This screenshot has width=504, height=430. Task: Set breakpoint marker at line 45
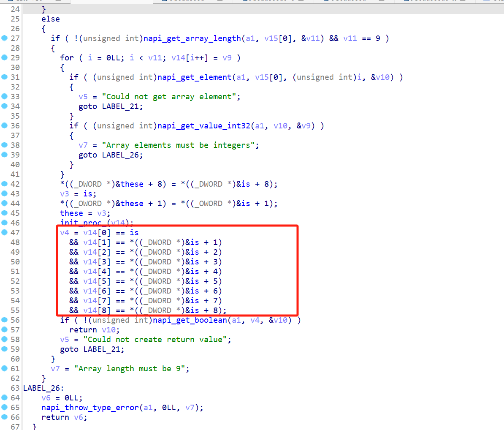tap(5, 212)
